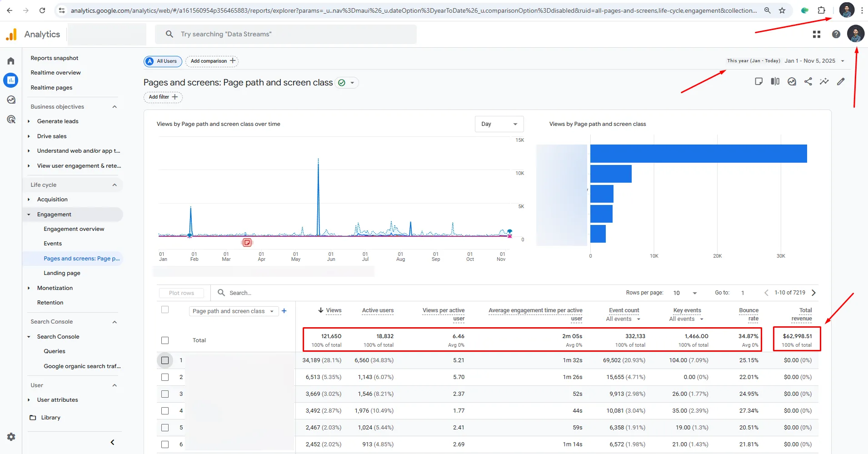Check the row 1 checkbox
The height and width of the screenshot is (454, 868).
[x=165, y=360]
